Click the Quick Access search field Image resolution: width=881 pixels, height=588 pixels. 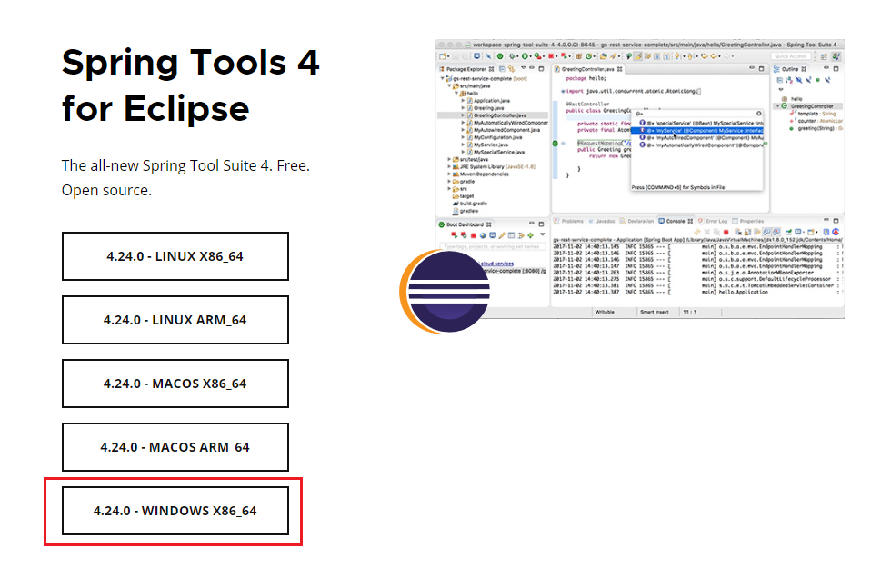click(x=790, y=56)
